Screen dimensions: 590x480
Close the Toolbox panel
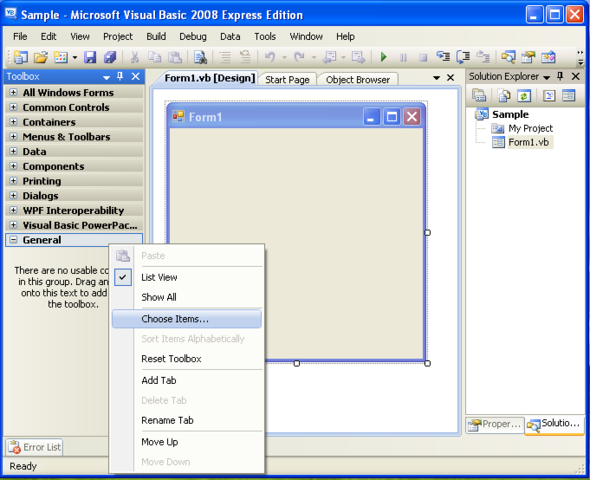click(135, 76)
